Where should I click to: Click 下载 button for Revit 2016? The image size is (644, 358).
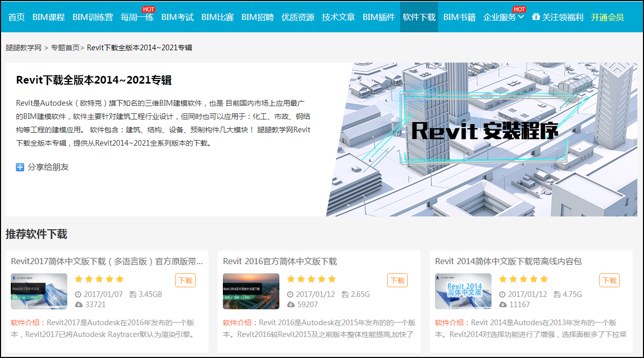click(397, 281)
